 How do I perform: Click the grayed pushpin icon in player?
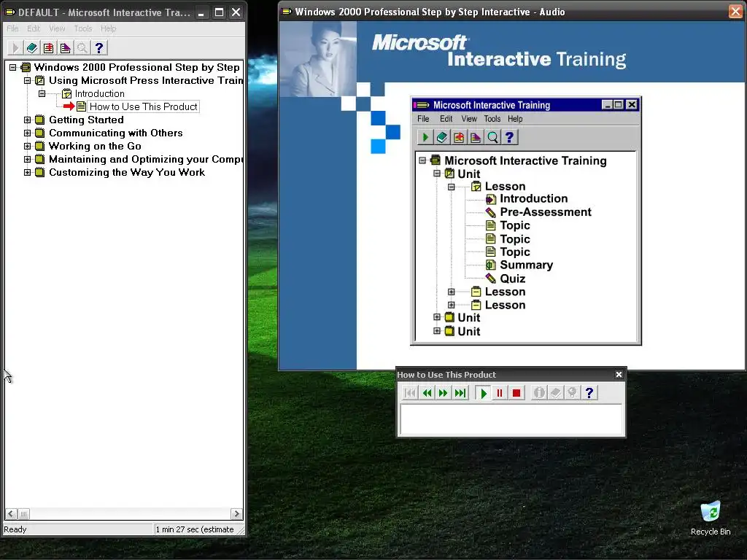pyautogui.click(x=572, y=393)
